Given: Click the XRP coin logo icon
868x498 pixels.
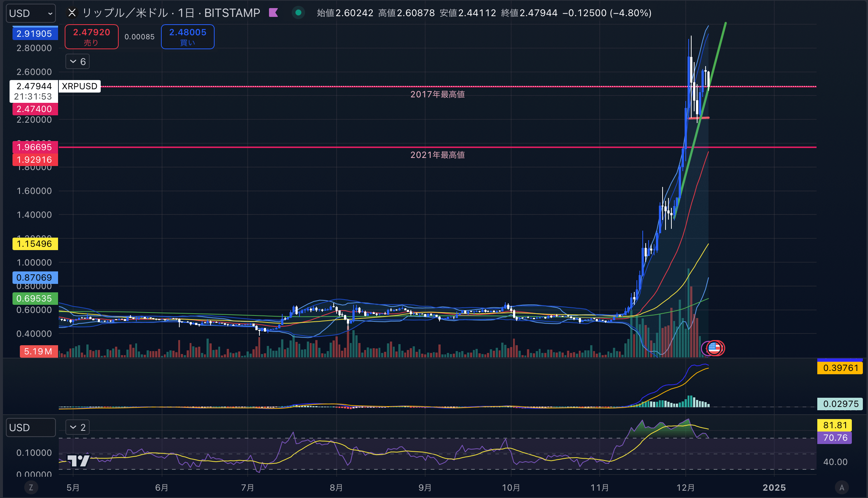Looking at the screenshot, I should point(72,13).
